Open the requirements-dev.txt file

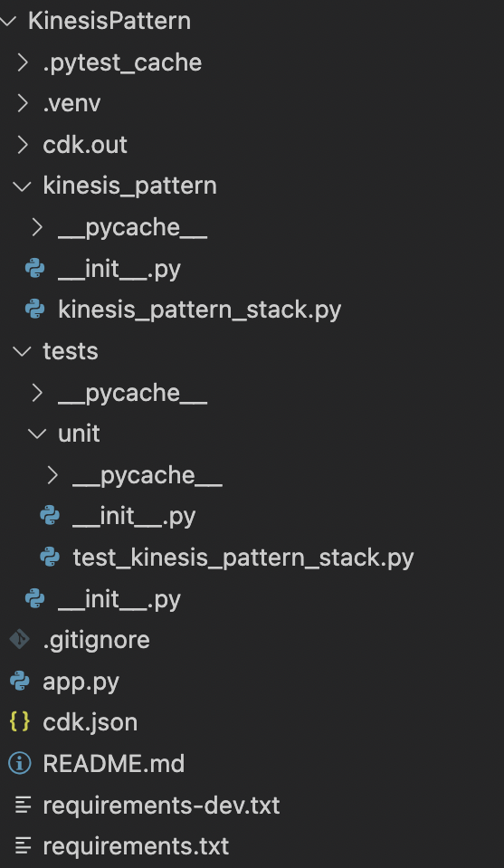click(161, 806)
